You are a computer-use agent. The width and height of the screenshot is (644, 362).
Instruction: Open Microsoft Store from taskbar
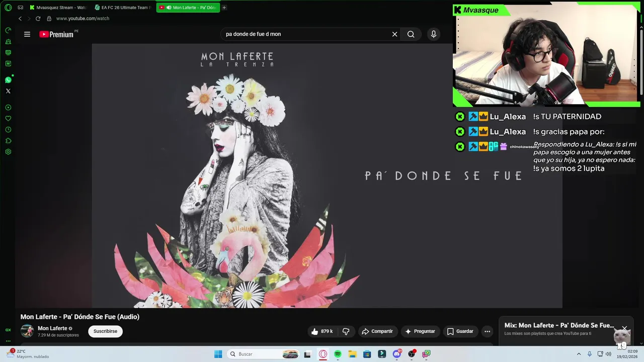tap(367, 354)
